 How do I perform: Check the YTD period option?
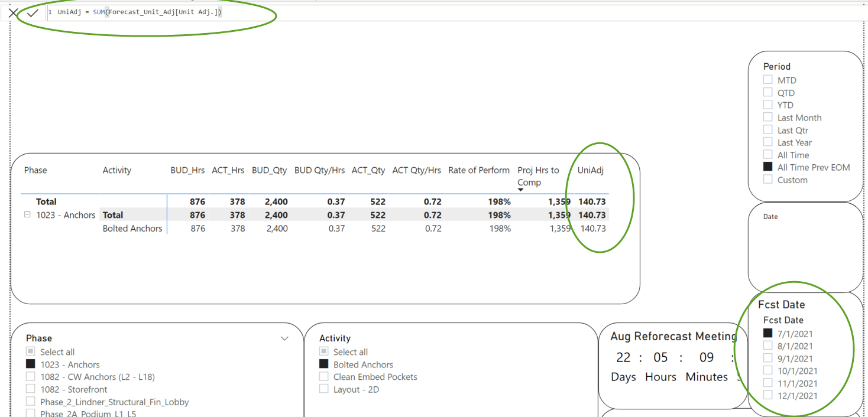(x=767, y=105)
